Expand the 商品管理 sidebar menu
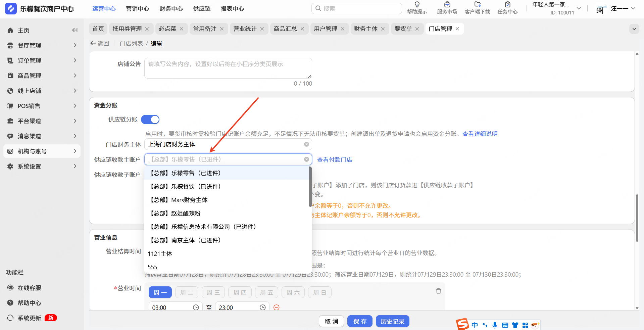The height and width of the screenshot is (330, 644). [42, 76]
